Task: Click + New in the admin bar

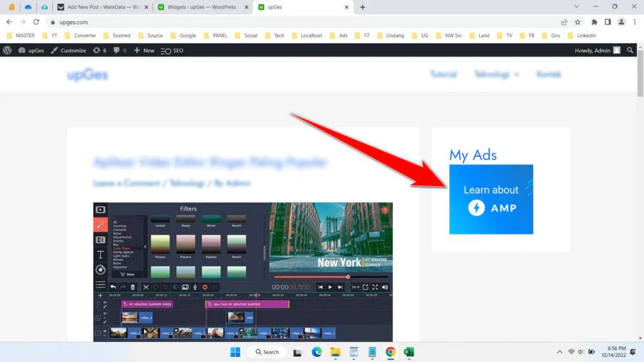Action: [x=143, y=50]
